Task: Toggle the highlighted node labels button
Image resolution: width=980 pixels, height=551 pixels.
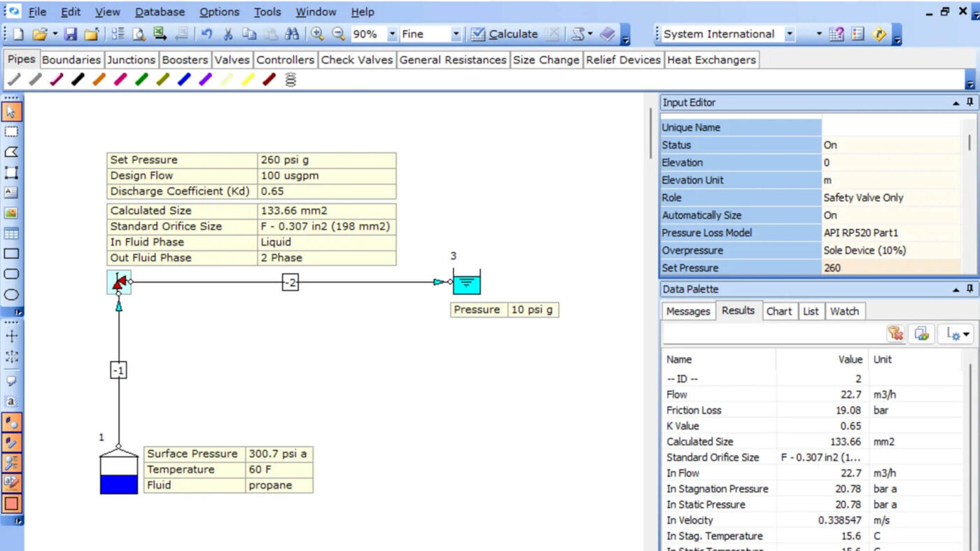Action: pos(11,422)
